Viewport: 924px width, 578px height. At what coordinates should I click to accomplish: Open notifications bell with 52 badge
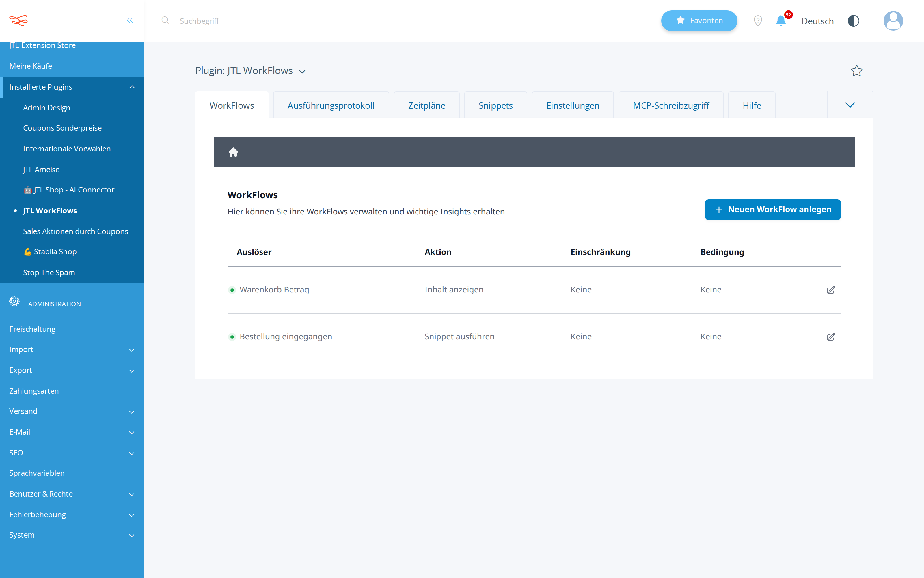[781, 21]
